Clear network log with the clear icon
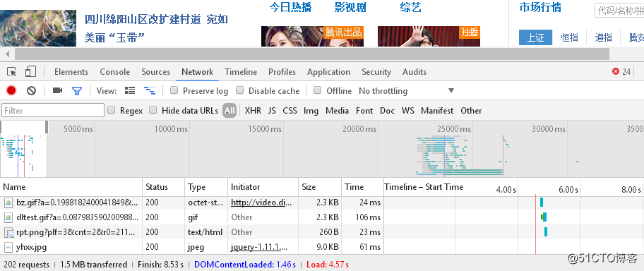The image size is (644, 271). (32, 91)
